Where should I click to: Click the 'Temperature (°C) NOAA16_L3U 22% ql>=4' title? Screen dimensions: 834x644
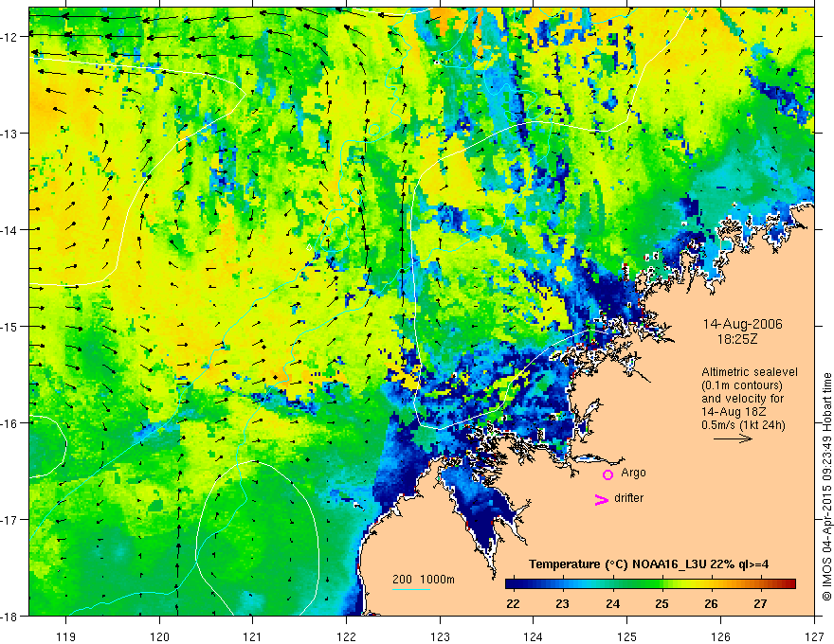(648, 564)
